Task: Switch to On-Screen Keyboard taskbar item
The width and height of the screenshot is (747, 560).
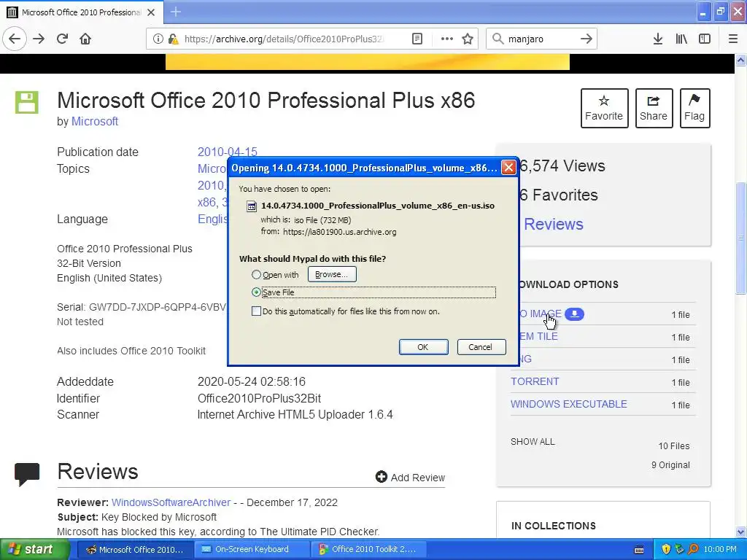Action: tap(252, 550)
